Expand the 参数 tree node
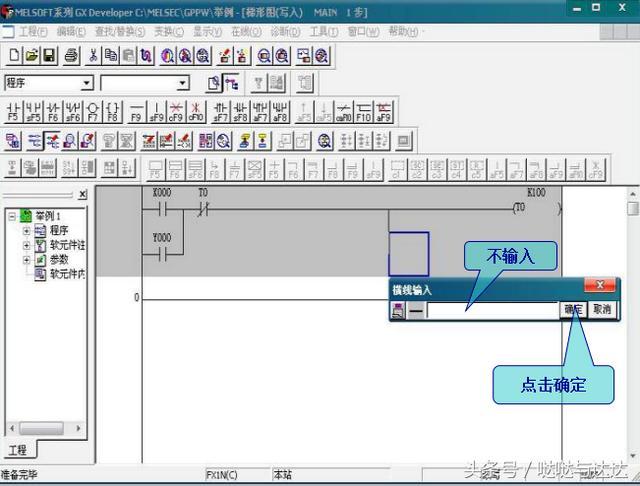Image resolution: width=640 pixels, height=486 pixels. coord(27,260)
